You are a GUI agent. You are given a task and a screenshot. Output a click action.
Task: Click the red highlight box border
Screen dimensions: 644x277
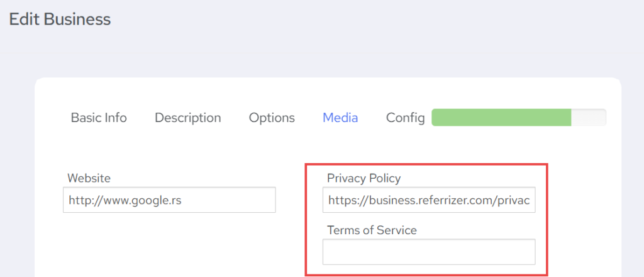[x=548, y=220]
